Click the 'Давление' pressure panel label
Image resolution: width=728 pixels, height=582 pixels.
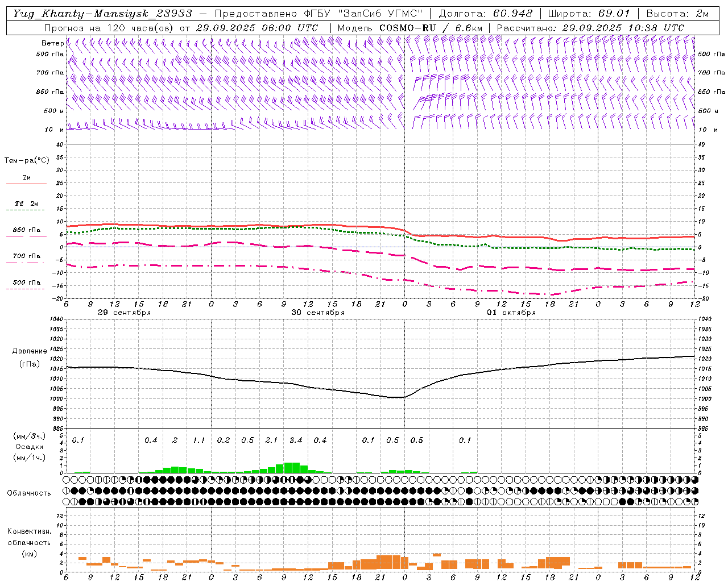(x=30, y=351)
